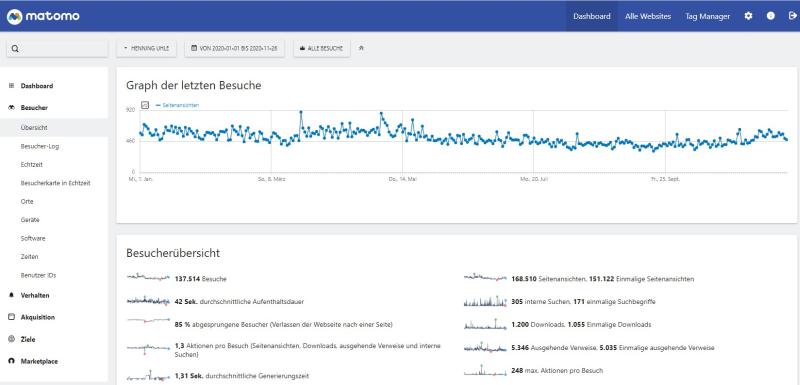
Task: Click the info help icon in header
Action: click(x=770, y=16)
